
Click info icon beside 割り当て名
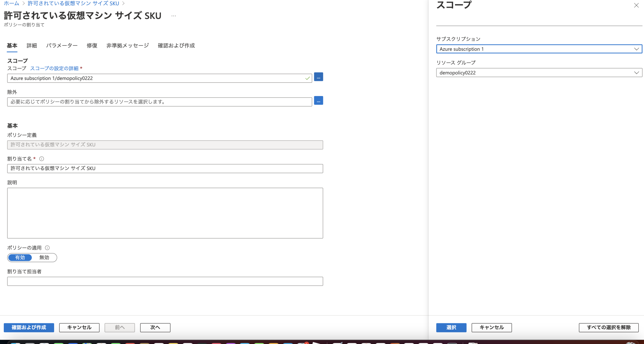click(x=42, y=159)
